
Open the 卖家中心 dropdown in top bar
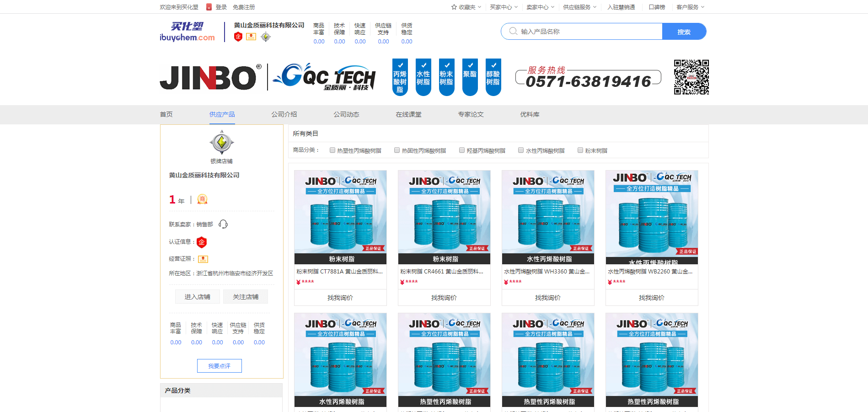pyautogui.click(x=541, y=7)
